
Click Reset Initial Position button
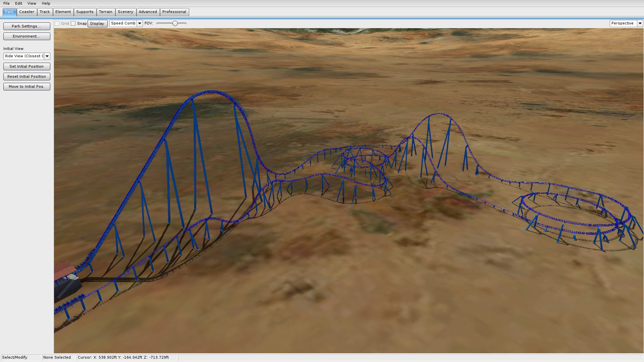[26, 76]
